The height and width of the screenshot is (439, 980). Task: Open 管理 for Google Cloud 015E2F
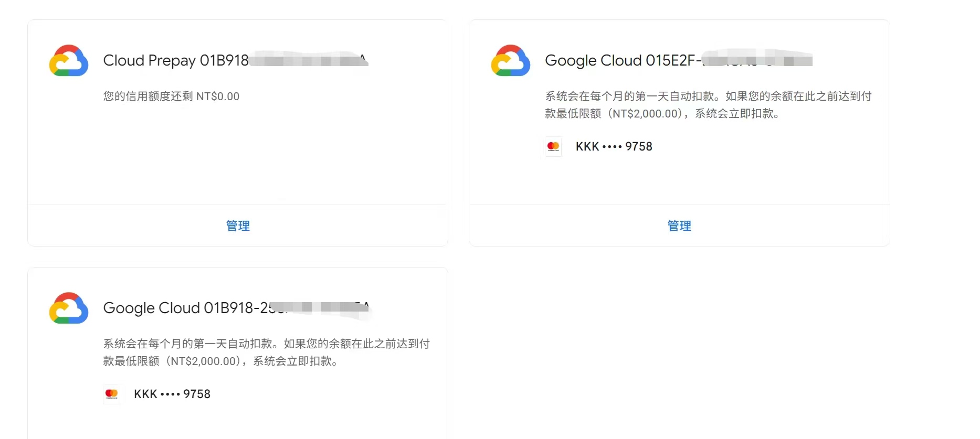[679, 226]
